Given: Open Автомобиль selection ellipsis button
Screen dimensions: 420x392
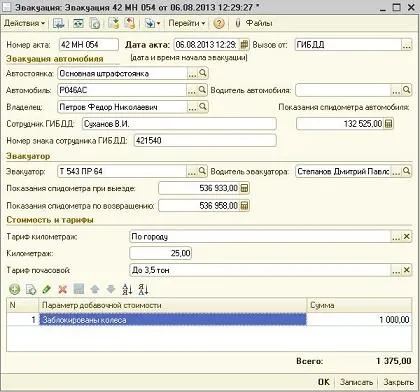Looking at the screenshot, I should (192, 90).
